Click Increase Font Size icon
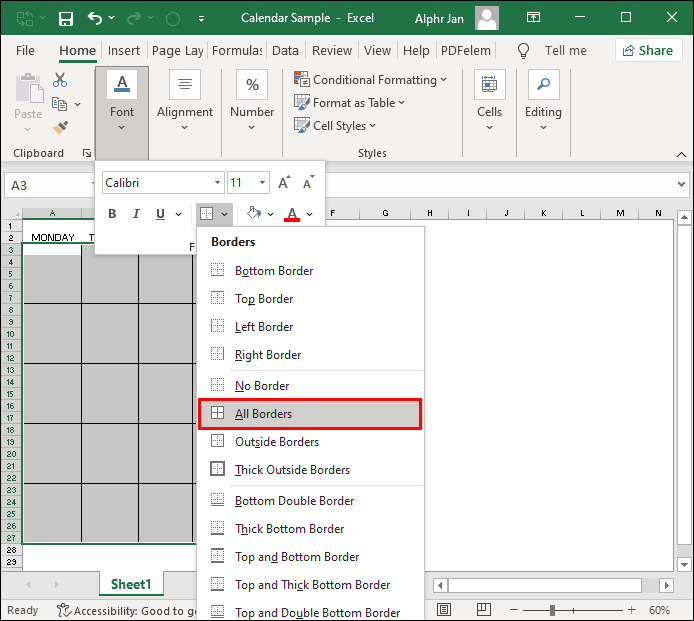 tap(285, 183)
